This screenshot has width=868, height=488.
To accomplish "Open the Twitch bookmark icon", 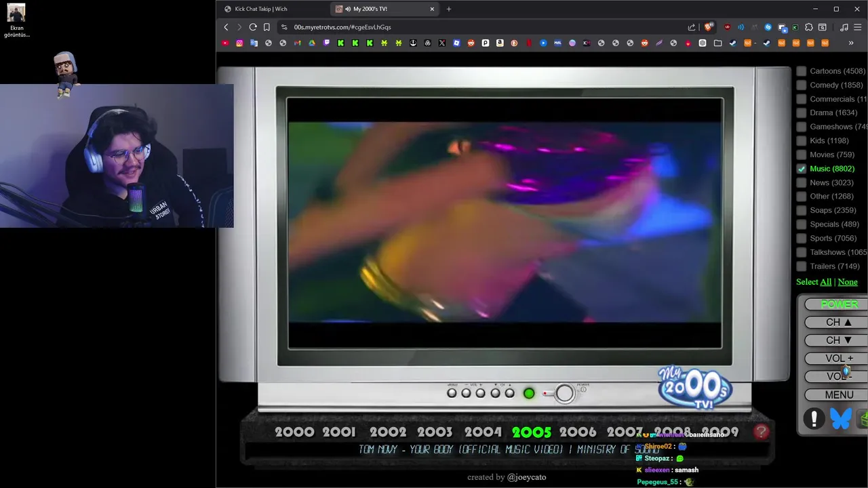I will click(326, 43).
